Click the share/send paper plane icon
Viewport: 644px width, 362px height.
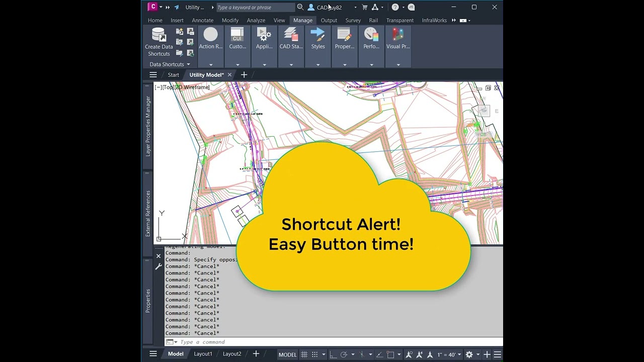click(x=177, y=7)
